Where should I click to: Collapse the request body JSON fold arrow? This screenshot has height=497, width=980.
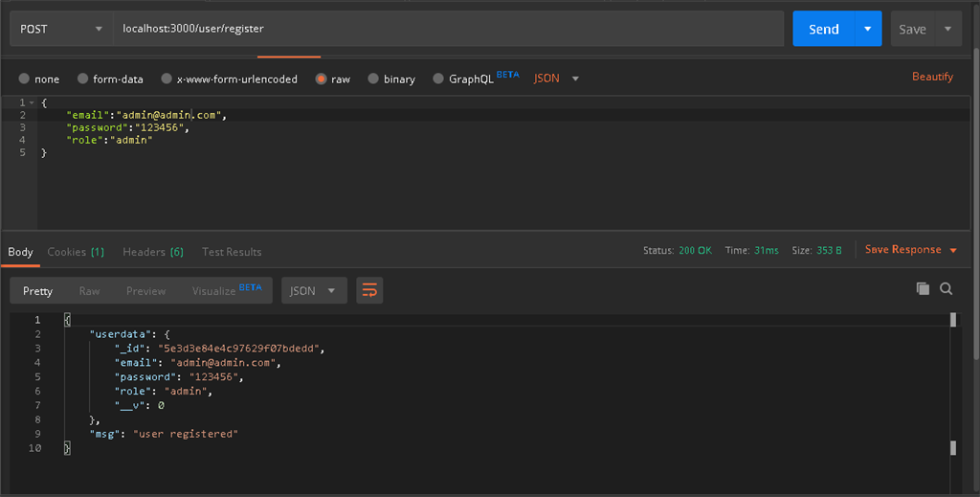(32, 102)
